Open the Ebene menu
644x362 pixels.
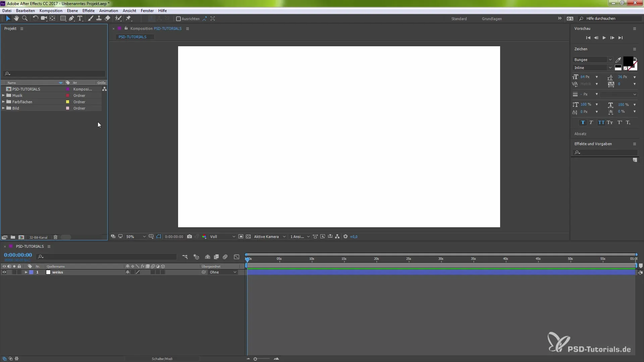pos(72,11)
